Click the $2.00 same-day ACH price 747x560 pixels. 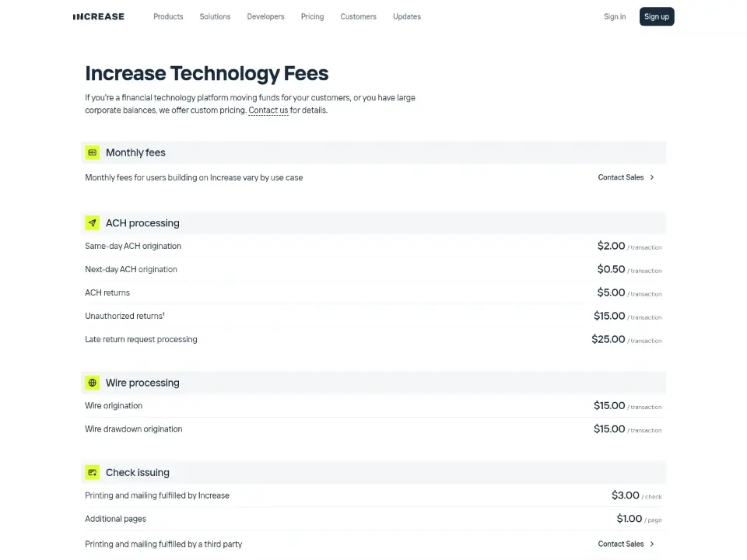tap(612, 246)
